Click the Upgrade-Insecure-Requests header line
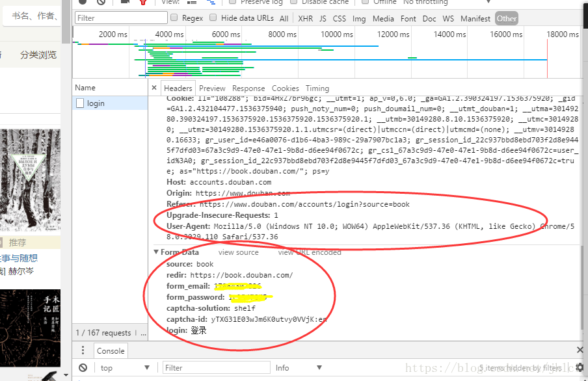588x381 pixels. tap(222, 215)
